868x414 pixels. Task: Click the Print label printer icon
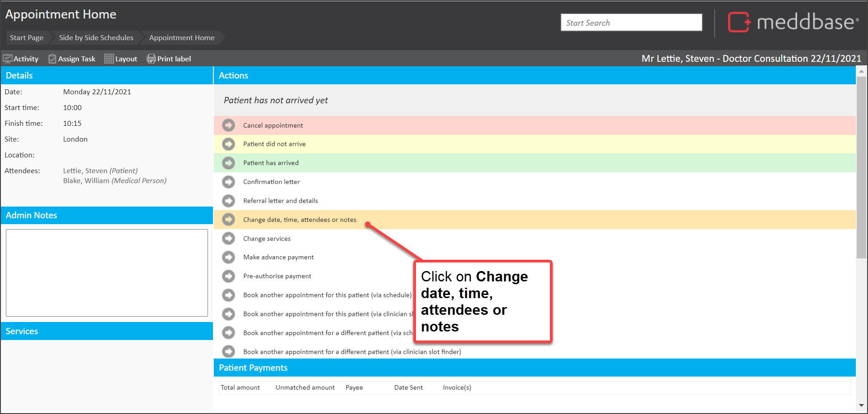coord(151,59)
